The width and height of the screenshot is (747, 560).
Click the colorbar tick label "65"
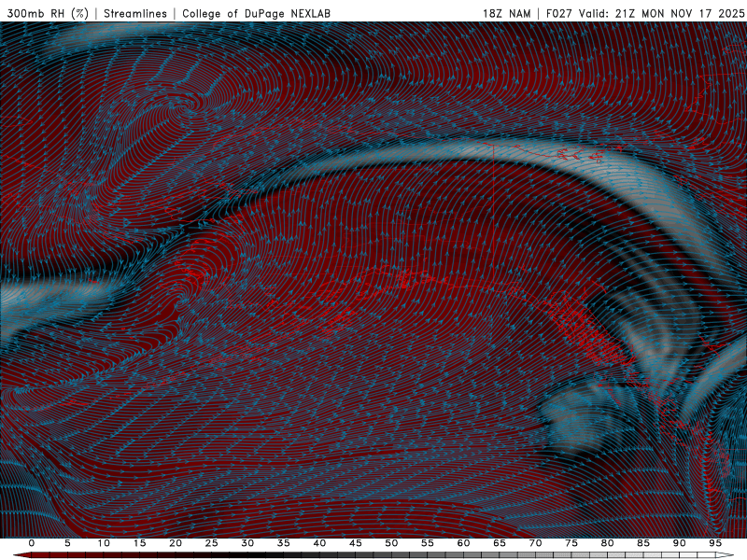pos(499,543)
